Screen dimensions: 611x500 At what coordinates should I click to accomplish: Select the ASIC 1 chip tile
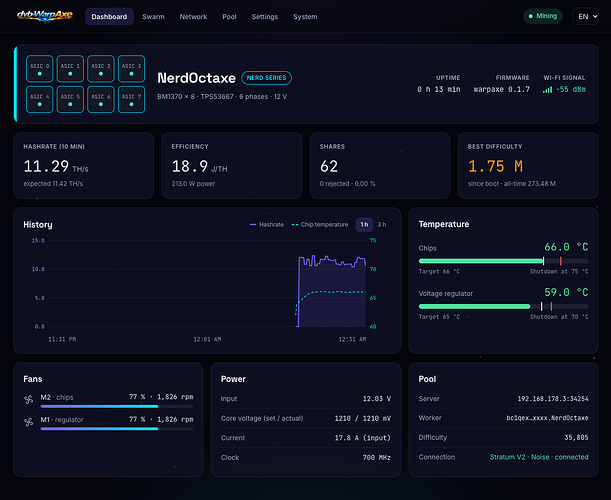(70, 69)
